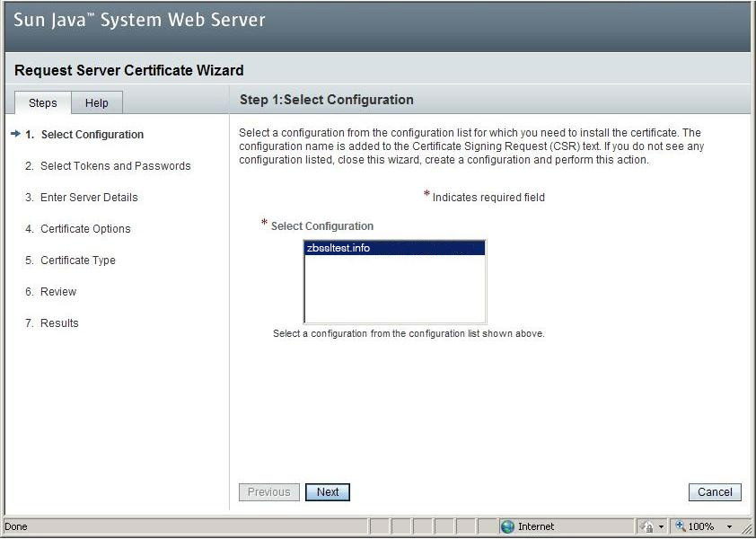Open the Help tab
Screen dimensions: 756x539
97,102
